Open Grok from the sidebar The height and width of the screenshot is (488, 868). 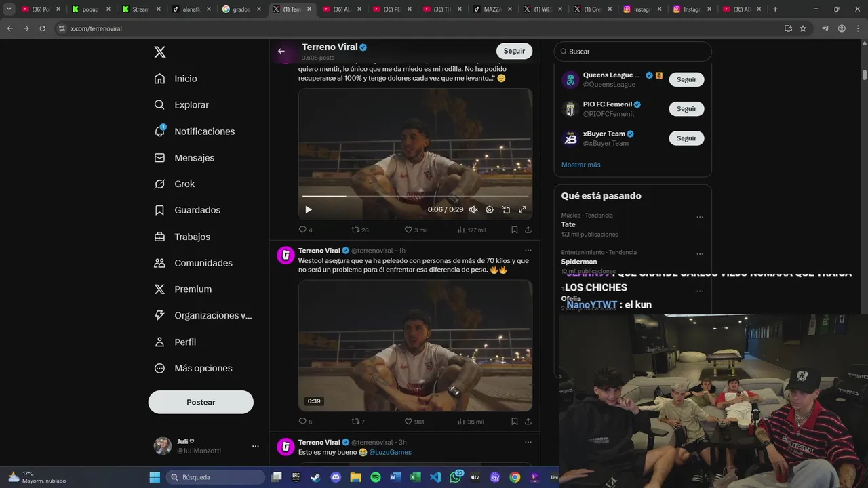pos(174,184)
